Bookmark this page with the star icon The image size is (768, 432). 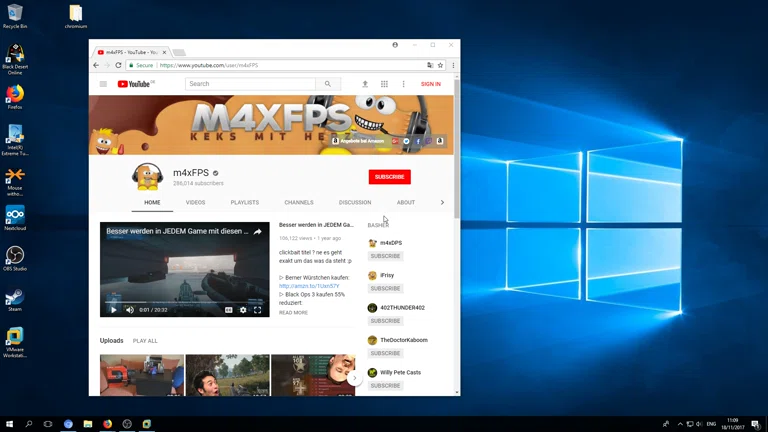click(x=440, y=65)
